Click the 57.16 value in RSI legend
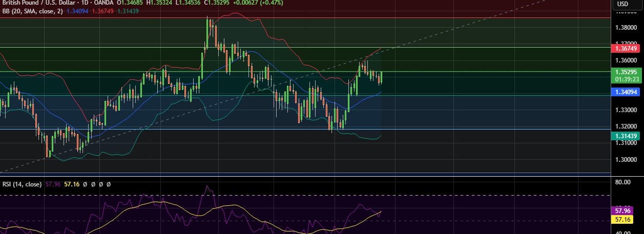 [71, 184]
